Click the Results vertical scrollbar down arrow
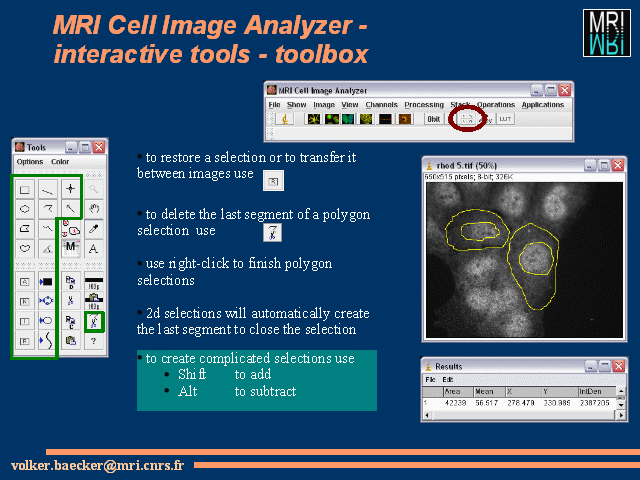This screenshot has width=640, height=480. click(x=621, y=404)
